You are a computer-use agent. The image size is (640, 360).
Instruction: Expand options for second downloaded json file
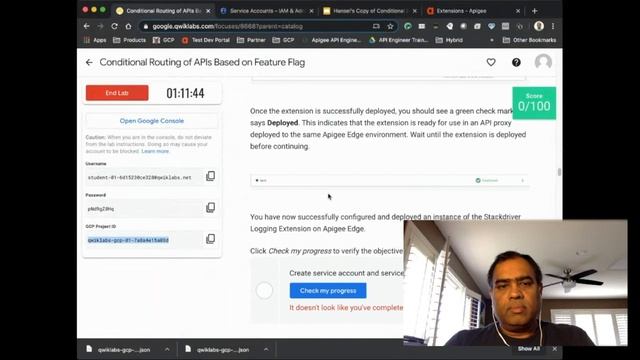point(266,349)
